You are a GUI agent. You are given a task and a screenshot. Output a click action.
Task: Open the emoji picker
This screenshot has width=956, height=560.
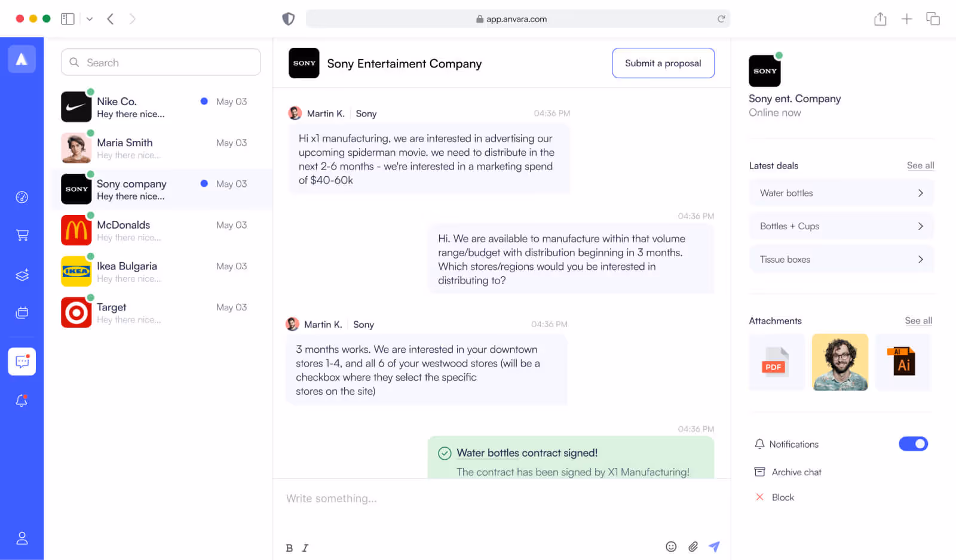[671, 546]
